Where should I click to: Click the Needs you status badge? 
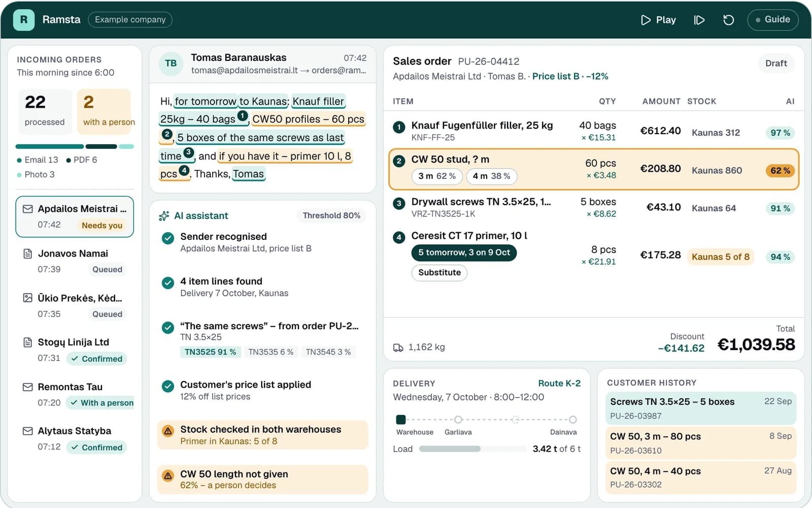(102, 225)
